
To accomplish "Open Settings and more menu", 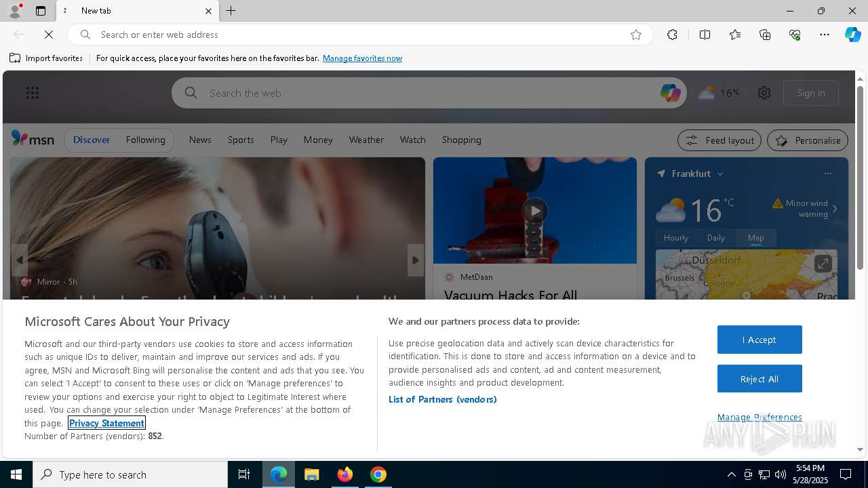I will tap(825, 35).
